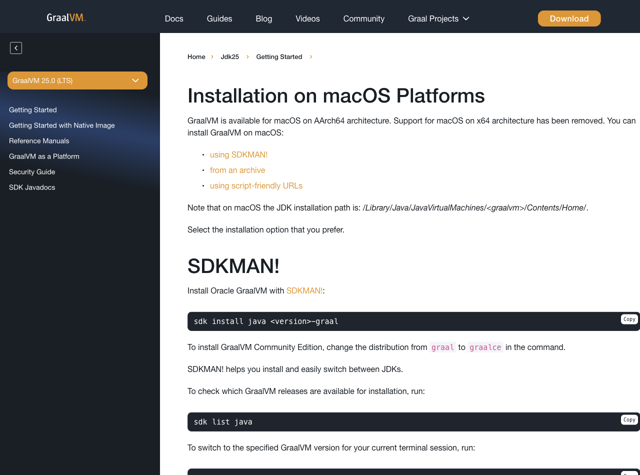
Task: Expand the Graal Projects dropdown
Action: pos(438,19)
